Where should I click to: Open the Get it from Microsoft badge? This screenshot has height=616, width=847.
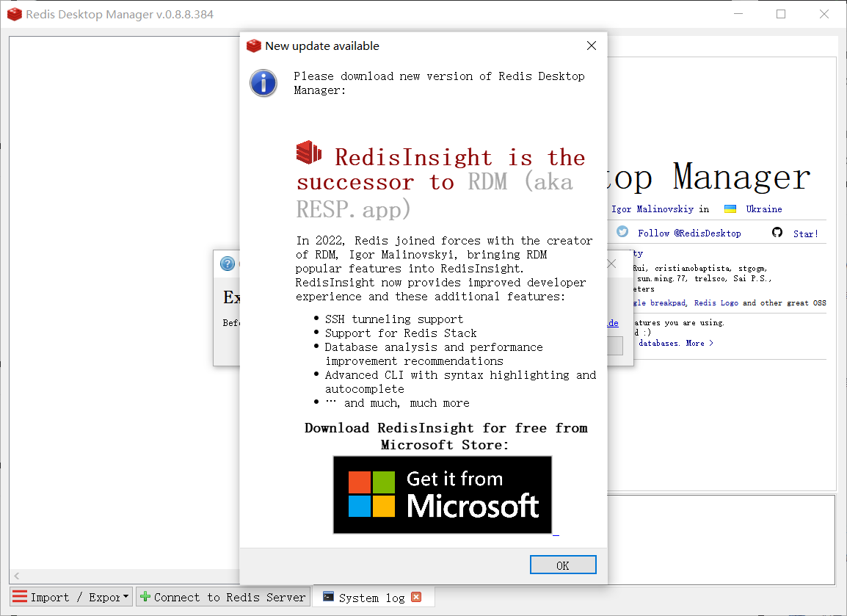click(x=443, y=494)
